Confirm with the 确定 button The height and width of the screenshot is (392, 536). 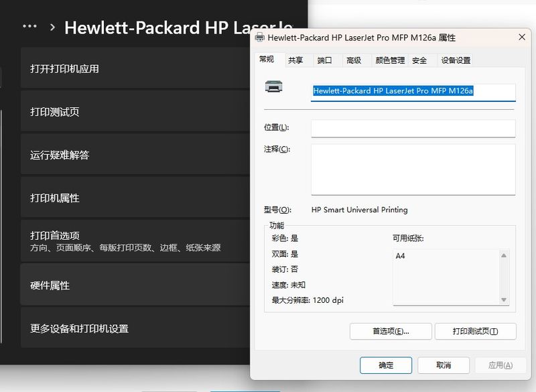pos(386,365)
